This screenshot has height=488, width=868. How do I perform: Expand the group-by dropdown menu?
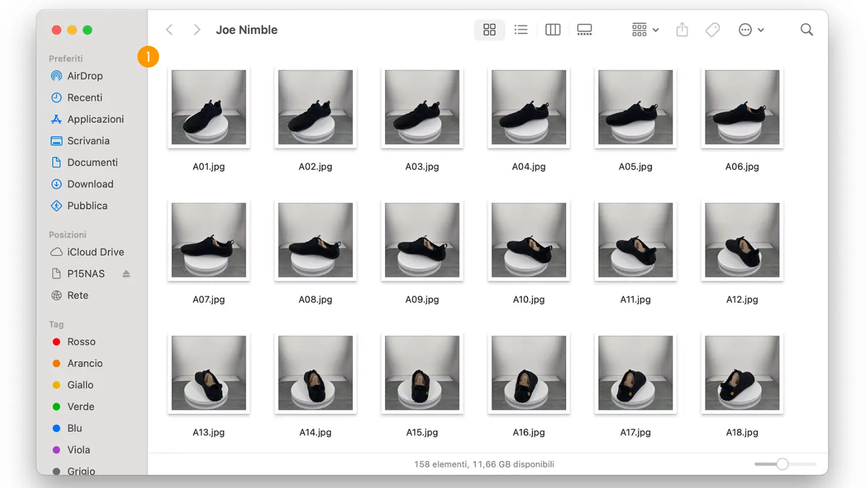[x=645, y=30]
